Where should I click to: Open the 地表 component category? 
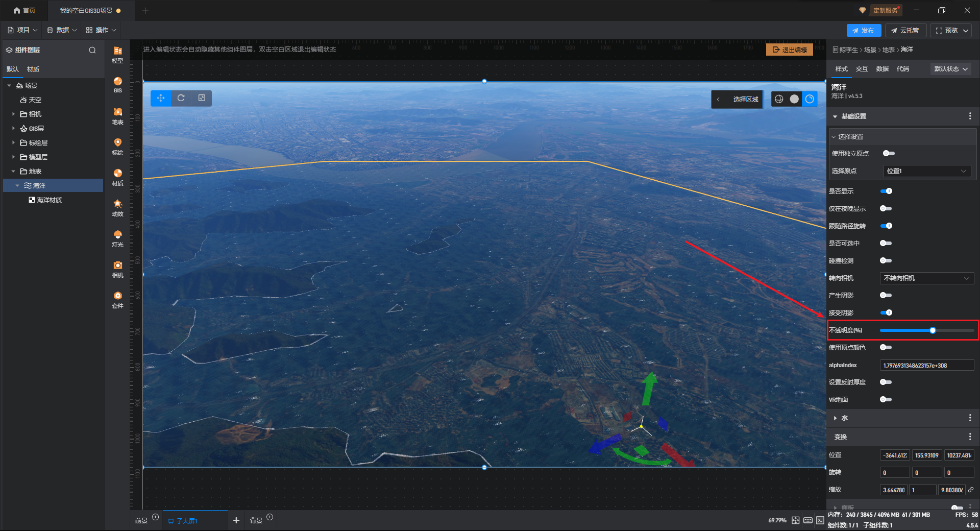117,116
